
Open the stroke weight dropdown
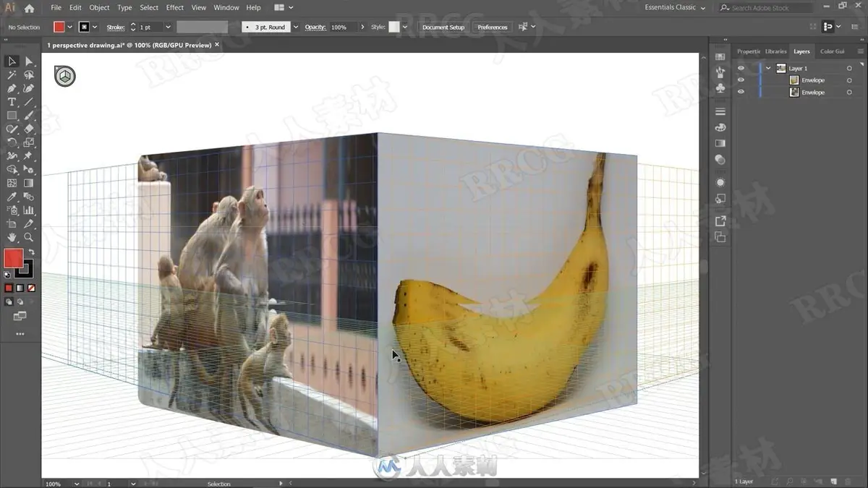(168, 27)
